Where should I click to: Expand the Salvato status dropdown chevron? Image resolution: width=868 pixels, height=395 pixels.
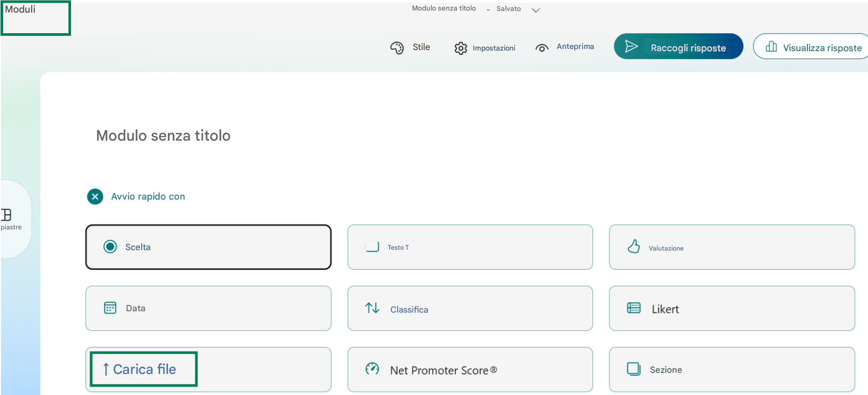536,10
